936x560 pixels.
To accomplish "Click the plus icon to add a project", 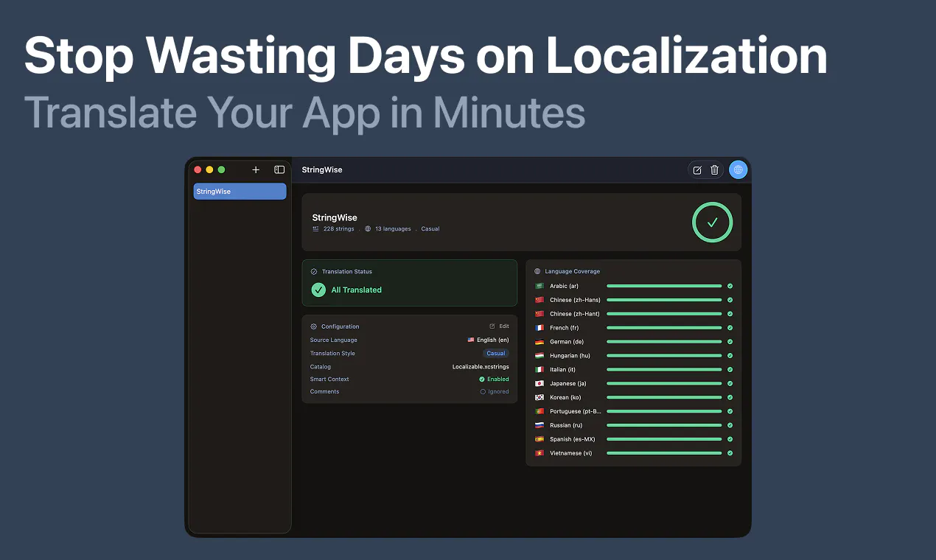I will pyautogui.click(x=256, y=169).
